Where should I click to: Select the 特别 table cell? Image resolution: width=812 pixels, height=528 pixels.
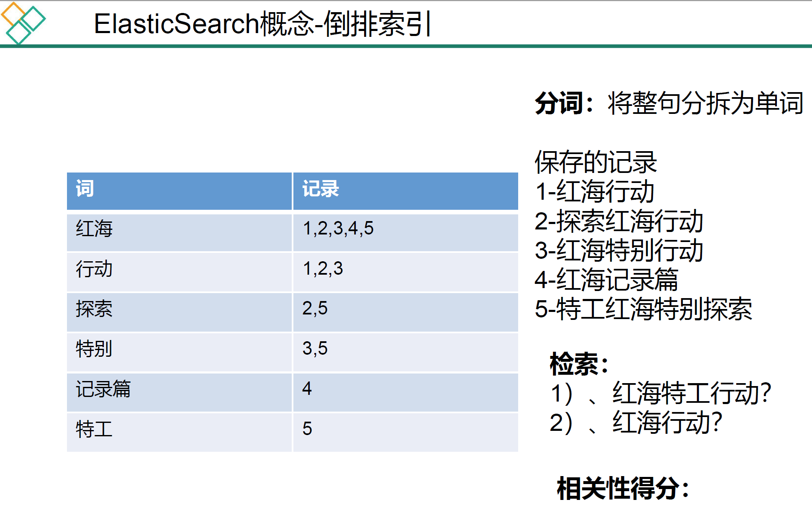(95, 349)
